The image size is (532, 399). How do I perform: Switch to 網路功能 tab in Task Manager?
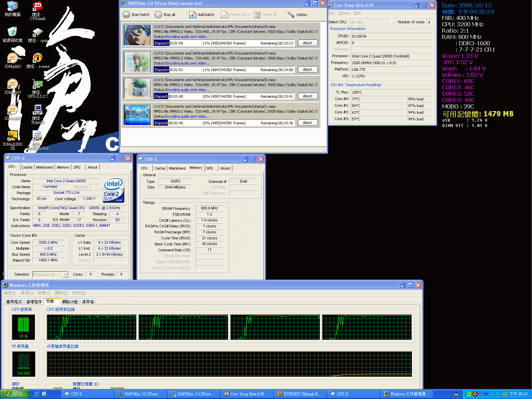pyautogui.click(x=70, y=302)
